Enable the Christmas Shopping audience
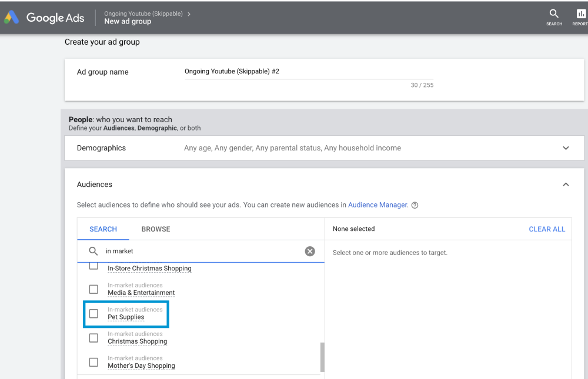The height and width of the screenshot is (379, 588). tap(93, 338)
